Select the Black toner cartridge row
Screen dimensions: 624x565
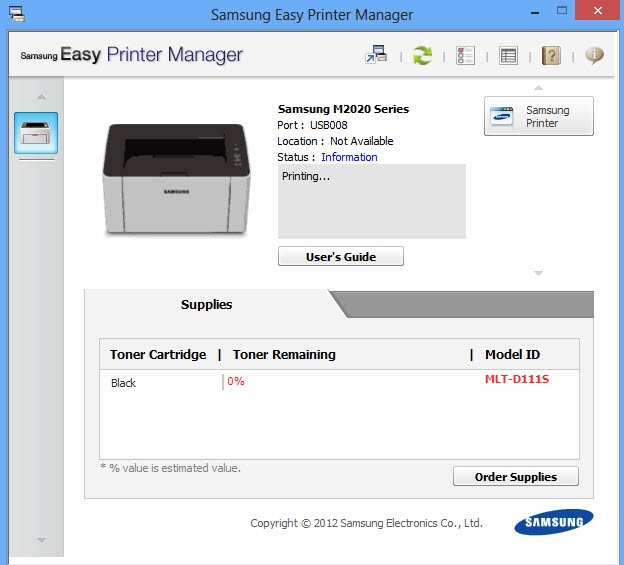339,382
